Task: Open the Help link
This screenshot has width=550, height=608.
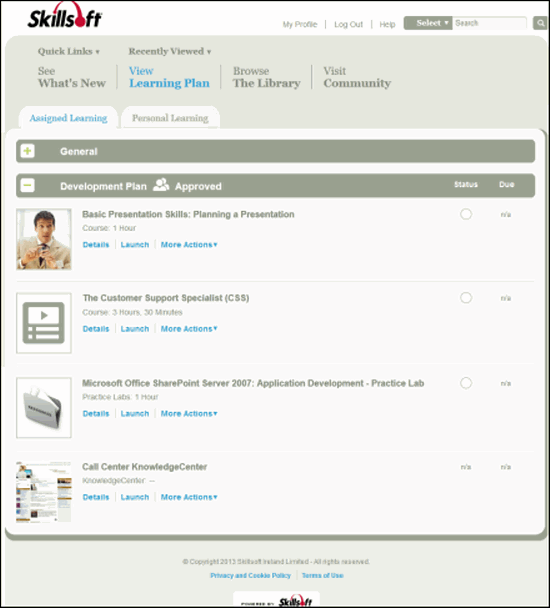Action: click(x=387, y=24)
